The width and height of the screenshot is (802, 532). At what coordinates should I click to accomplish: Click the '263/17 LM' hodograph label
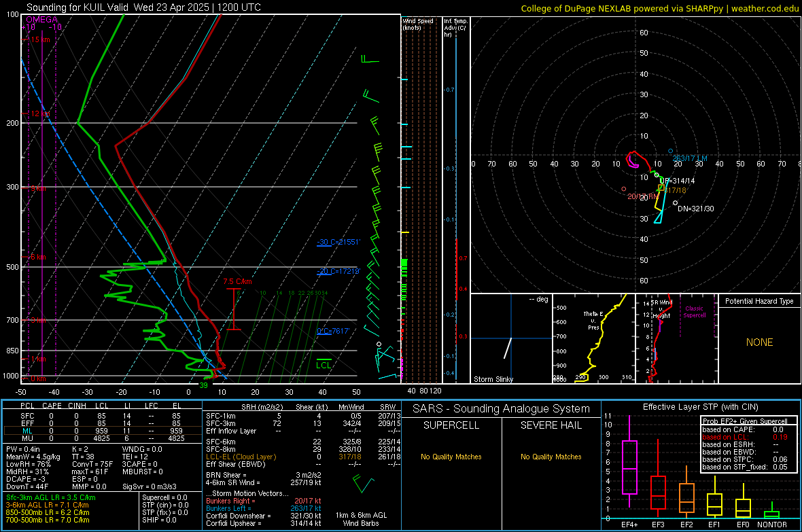click(690, 158)
